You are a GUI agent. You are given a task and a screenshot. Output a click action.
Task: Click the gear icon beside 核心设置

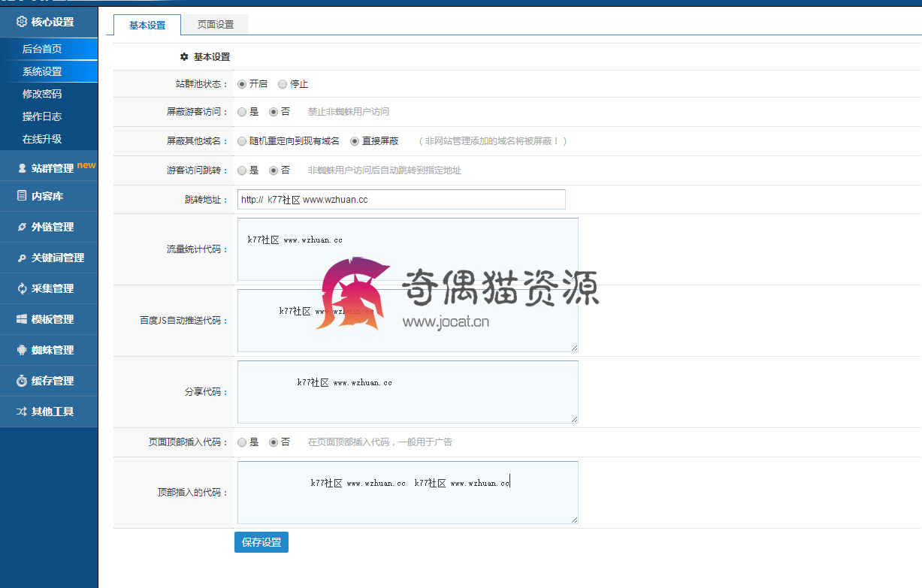click(21, 22)
